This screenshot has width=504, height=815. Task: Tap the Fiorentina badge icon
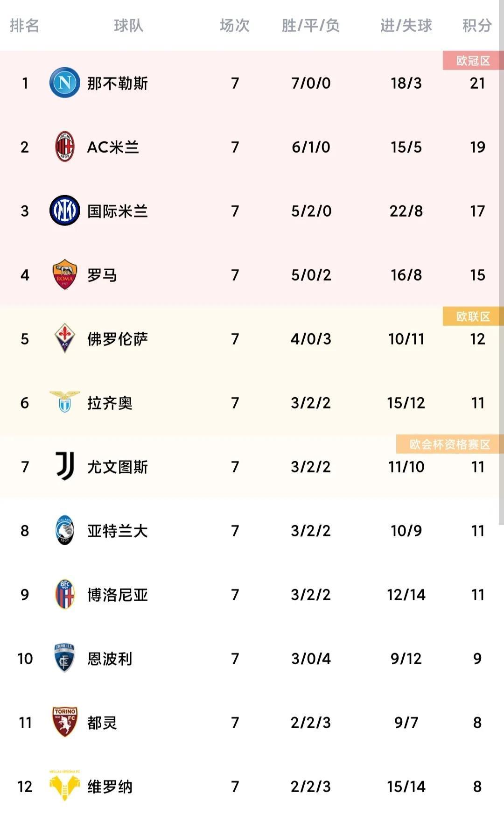tap(64, 338)
